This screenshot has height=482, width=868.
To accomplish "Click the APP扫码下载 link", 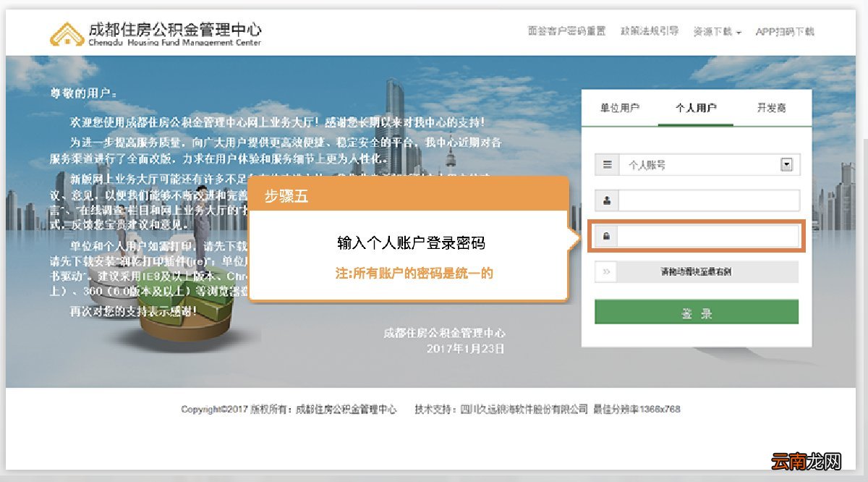I will pyautogui.click(x=786, y=32).
